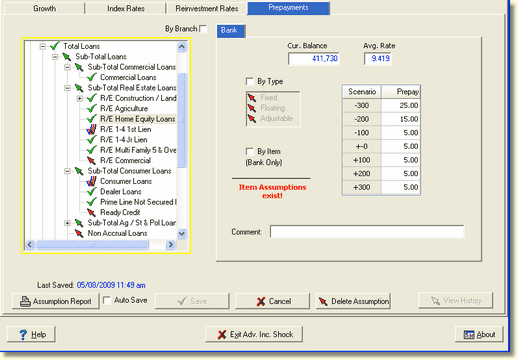Screen dimensions: 518x360
Task: Switch to the Growth tab
Action: coord(44,8)
